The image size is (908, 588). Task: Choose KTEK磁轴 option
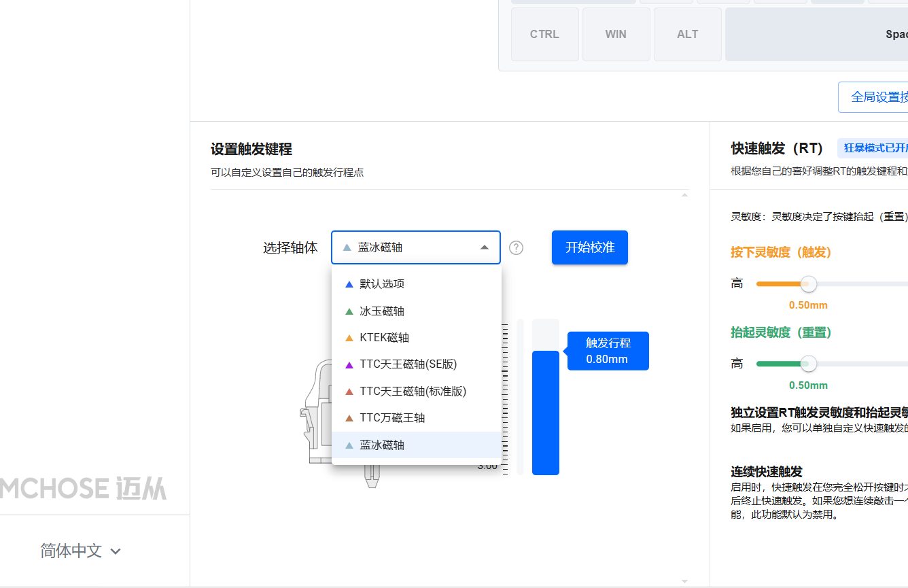(416, 338)
